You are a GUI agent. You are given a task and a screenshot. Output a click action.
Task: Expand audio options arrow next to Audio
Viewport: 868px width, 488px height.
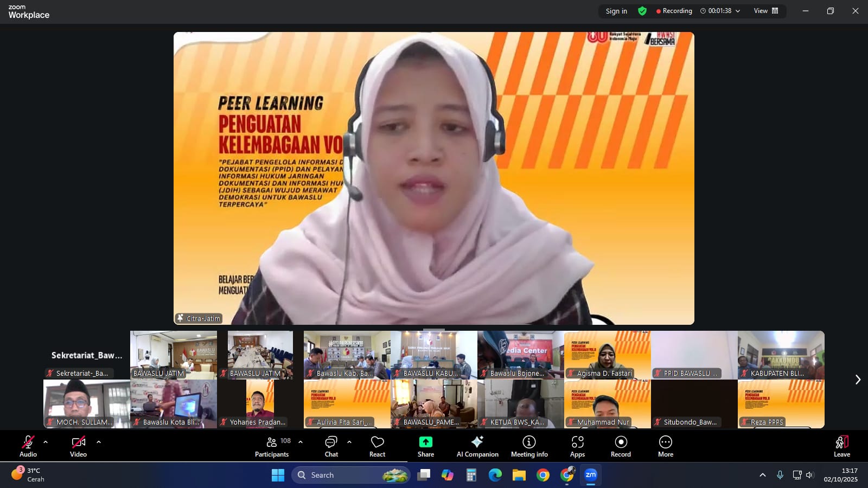coord(46,442)
